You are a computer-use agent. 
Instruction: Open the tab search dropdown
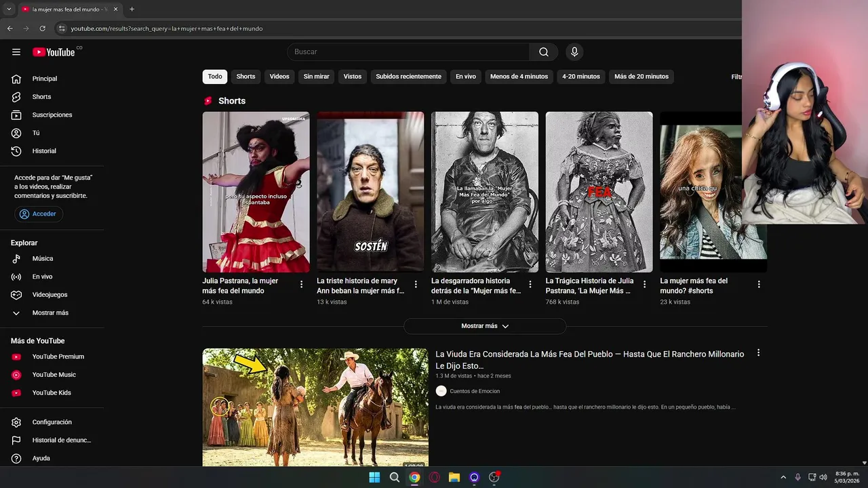pos(9,9)
